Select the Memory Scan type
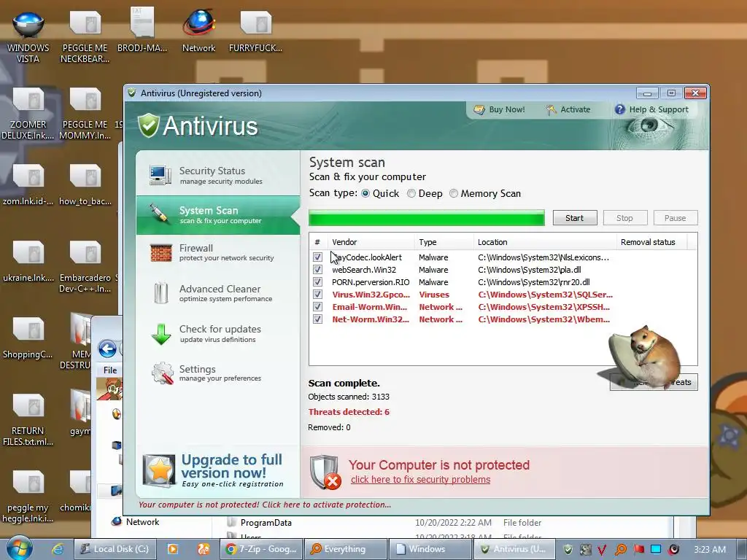 coord(454,193)
